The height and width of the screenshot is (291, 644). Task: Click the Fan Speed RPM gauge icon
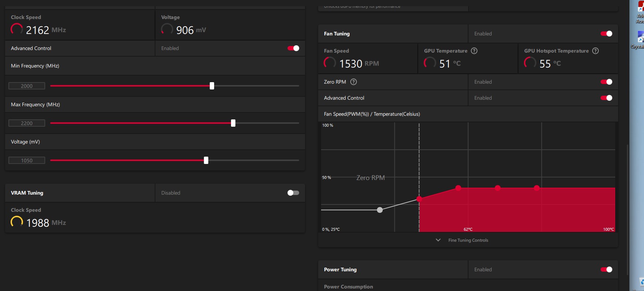coord(329,63)
